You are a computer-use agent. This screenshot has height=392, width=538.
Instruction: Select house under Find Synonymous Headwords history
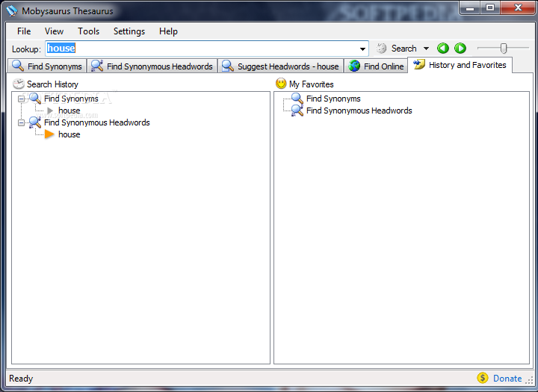pos(69,134)
